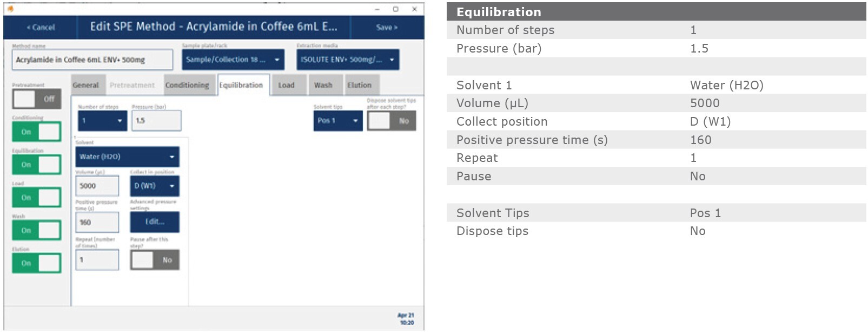Expand the Extraction media dropdown
This screenshot has height=332, width=868.
click(x=347, y=60)
